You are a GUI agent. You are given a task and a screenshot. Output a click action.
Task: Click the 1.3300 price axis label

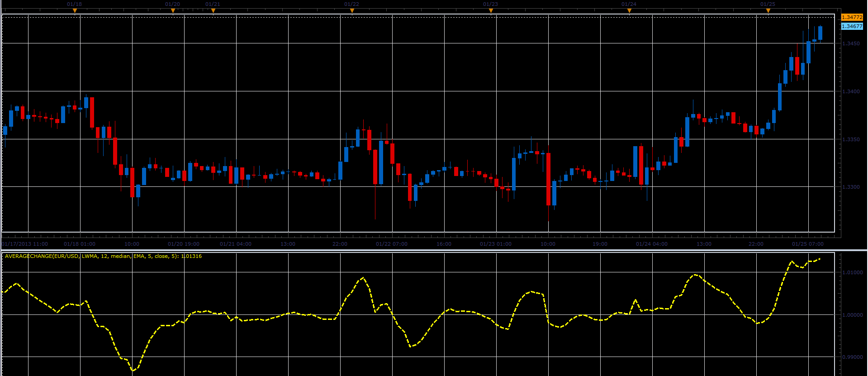click(851, 187)
